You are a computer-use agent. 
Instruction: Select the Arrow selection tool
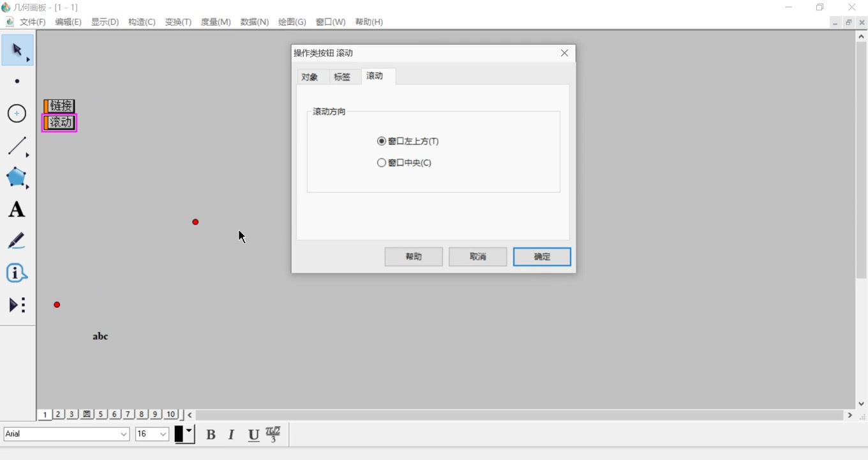(16, 49)
